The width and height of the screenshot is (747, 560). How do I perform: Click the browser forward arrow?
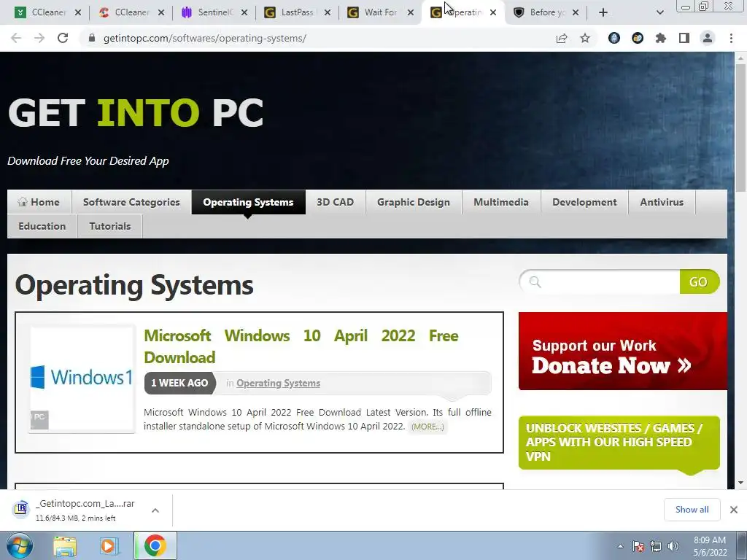click(x=39, y=38)
